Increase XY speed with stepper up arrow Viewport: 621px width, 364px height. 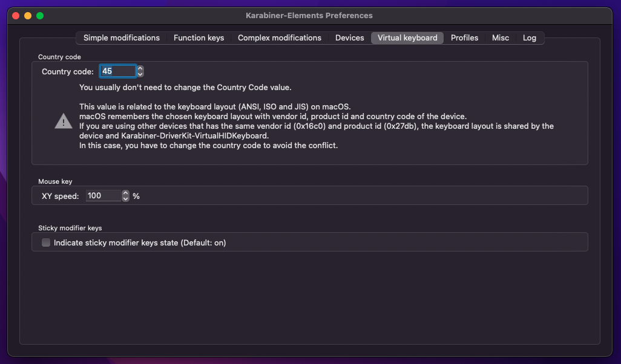(125, 193)
